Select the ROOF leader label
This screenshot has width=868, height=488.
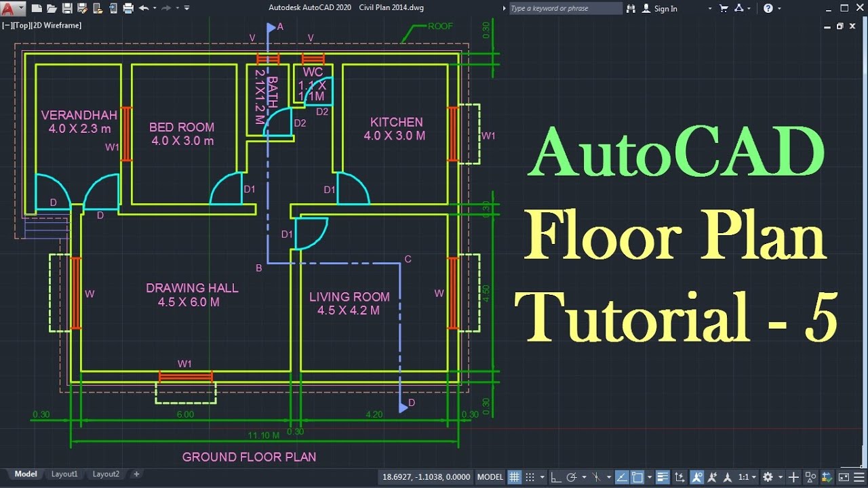tap(440, 26)
